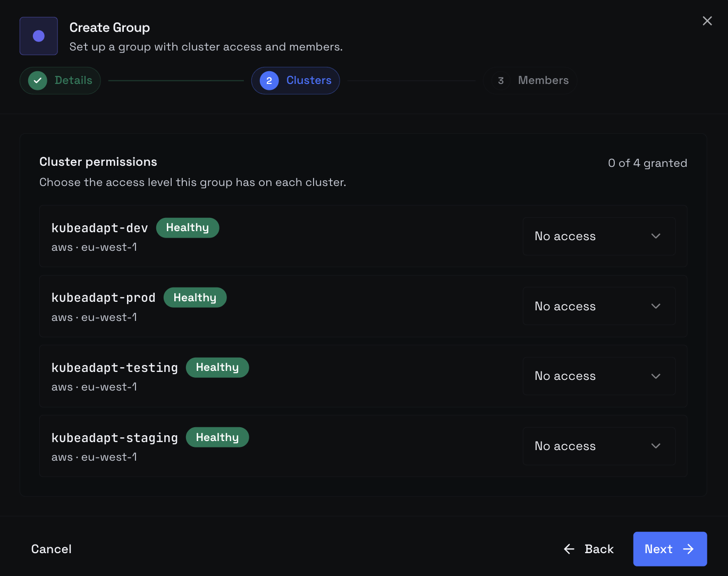Screen dimensions: 728x576
Task: Click the left arrow icon beside Back
Action: tap(569, 549)
